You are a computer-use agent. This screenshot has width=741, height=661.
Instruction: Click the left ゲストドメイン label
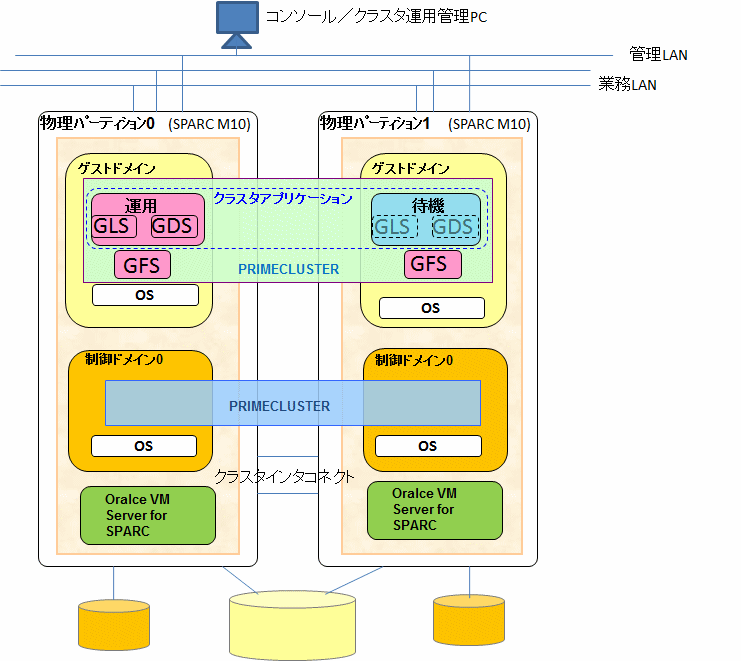tap(117, 168)
